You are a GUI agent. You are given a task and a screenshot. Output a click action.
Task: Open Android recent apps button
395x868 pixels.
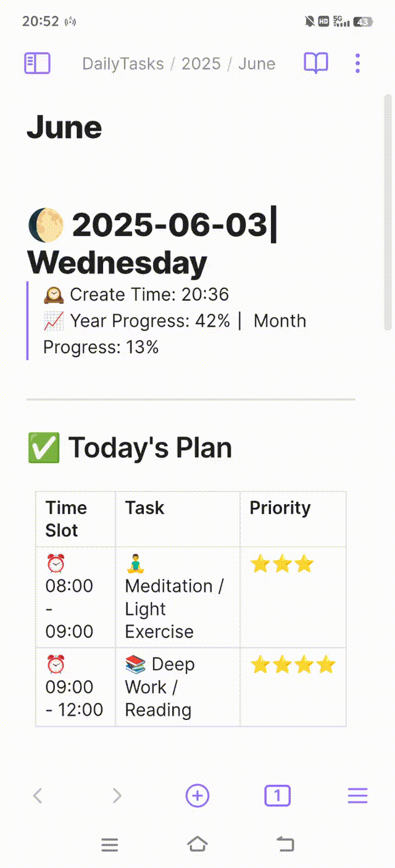(110, 845)
